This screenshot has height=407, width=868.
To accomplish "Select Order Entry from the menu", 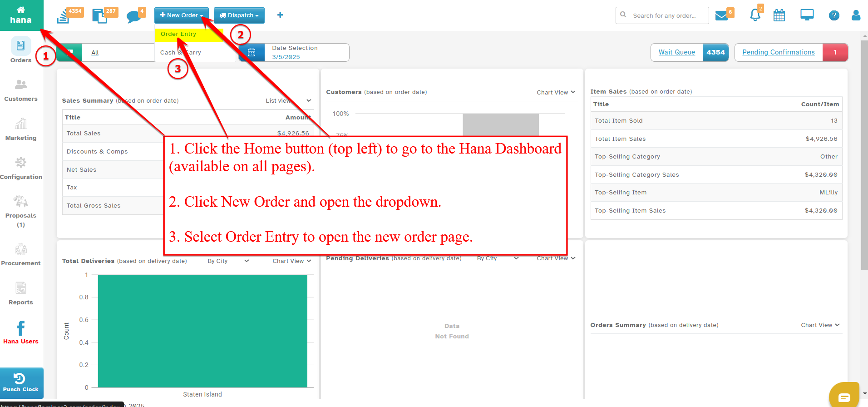I will 189,34.
